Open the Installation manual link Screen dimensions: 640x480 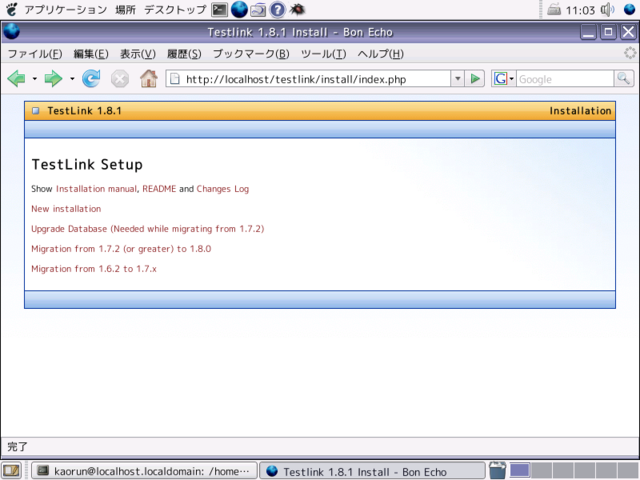coord(96,189)
